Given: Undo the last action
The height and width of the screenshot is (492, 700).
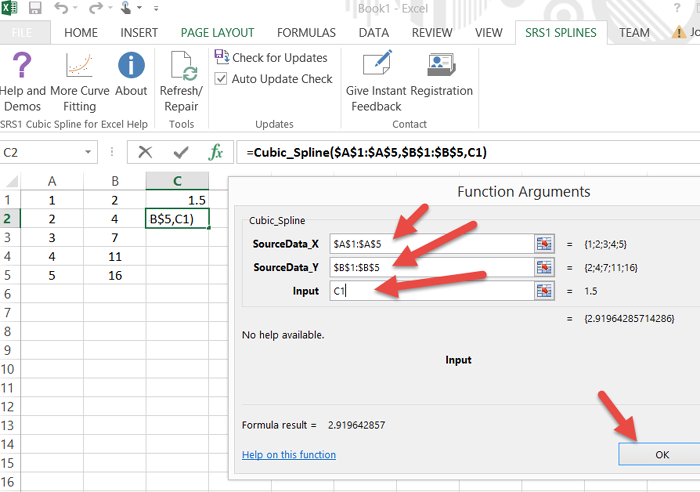Looking at the screenshot, I should coord(61,8).
